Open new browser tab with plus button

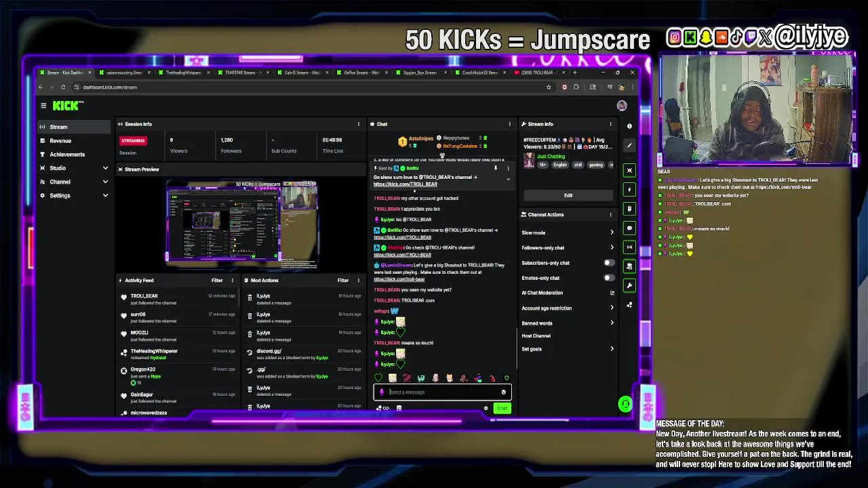point(575,73)
